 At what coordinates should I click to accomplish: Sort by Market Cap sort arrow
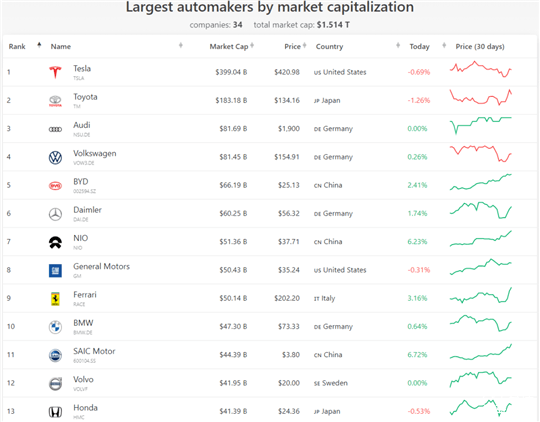click(252, 45)
